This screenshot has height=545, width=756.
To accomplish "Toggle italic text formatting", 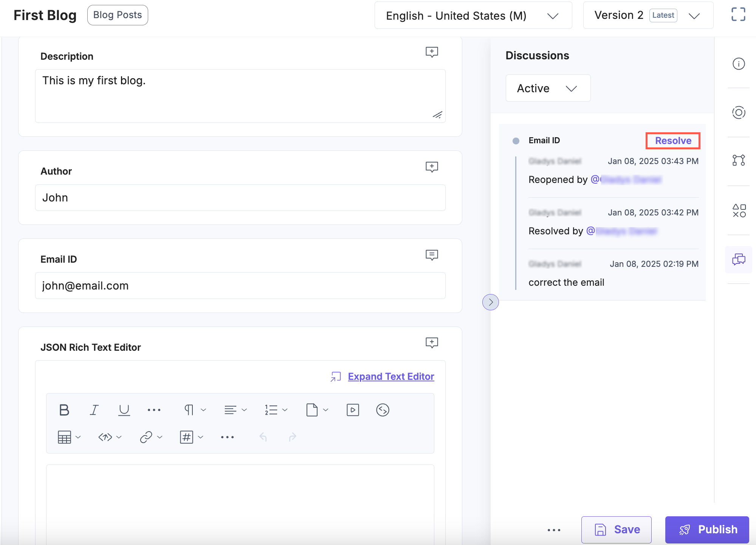I will [x=94, y=409].
